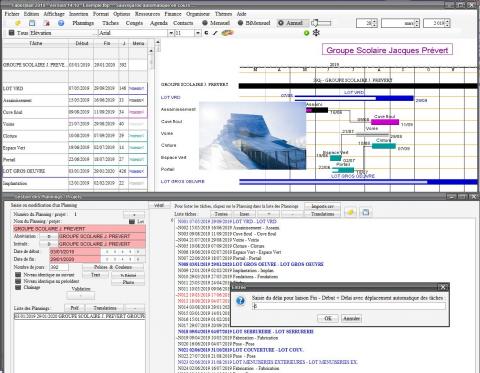This screenshot has height=373, width=480.
Task: Toggle the Chaînage checkbox
Action: (18, 287)
